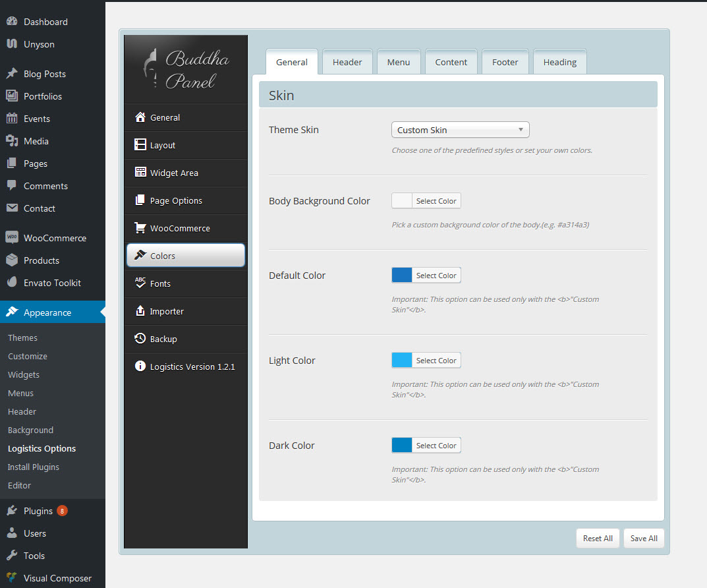Click the Unyson logo icon

(12, 44)
